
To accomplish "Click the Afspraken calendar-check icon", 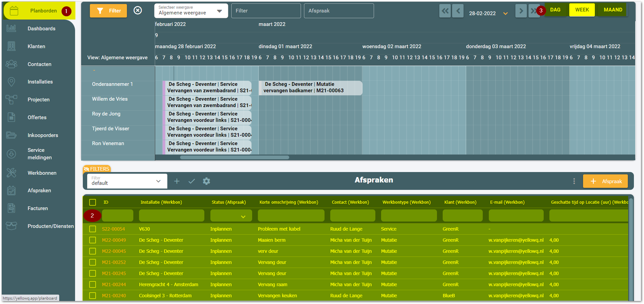I will [x=11, y=191].
